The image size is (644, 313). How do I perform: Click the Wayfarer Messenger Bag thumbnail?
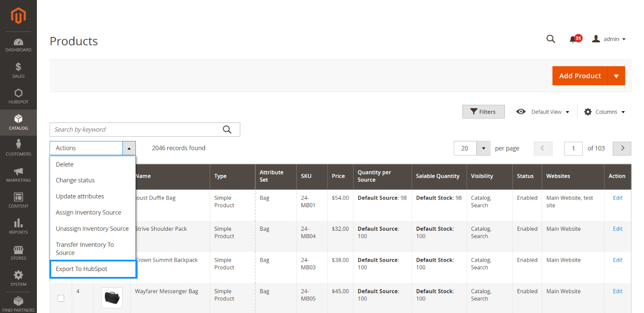[x=112, y=298]
